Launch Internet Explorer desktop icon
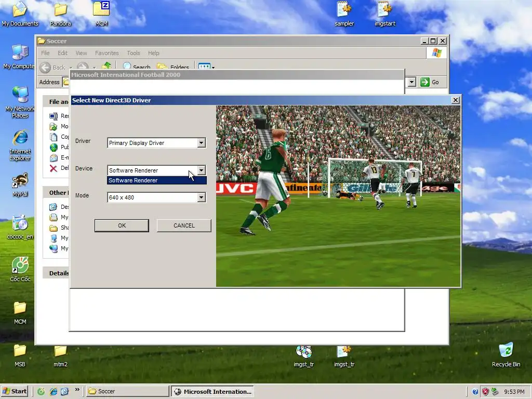 [x=20, y=145]
